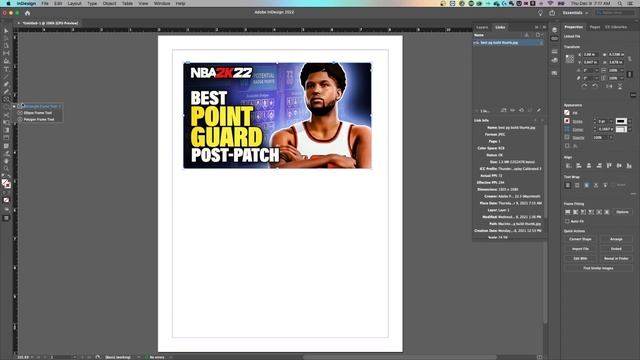
Task: Open the File menu
Action: pos(45,3)
